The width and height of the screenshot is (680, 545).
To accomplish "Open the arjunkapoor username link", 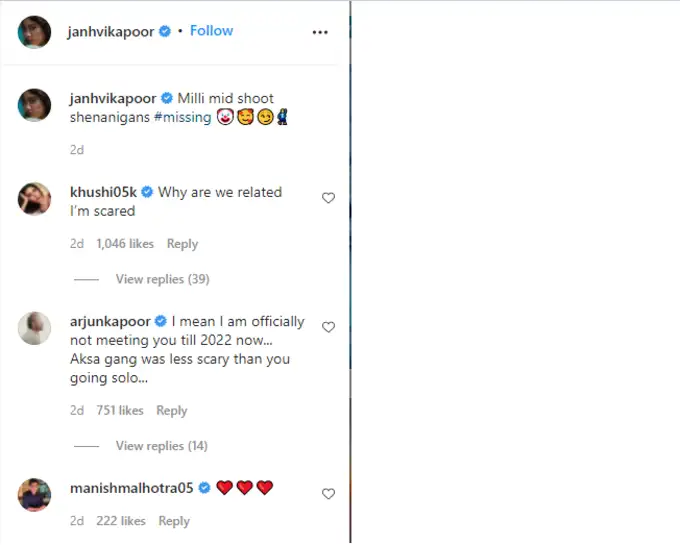I will [x=110, y=322].
